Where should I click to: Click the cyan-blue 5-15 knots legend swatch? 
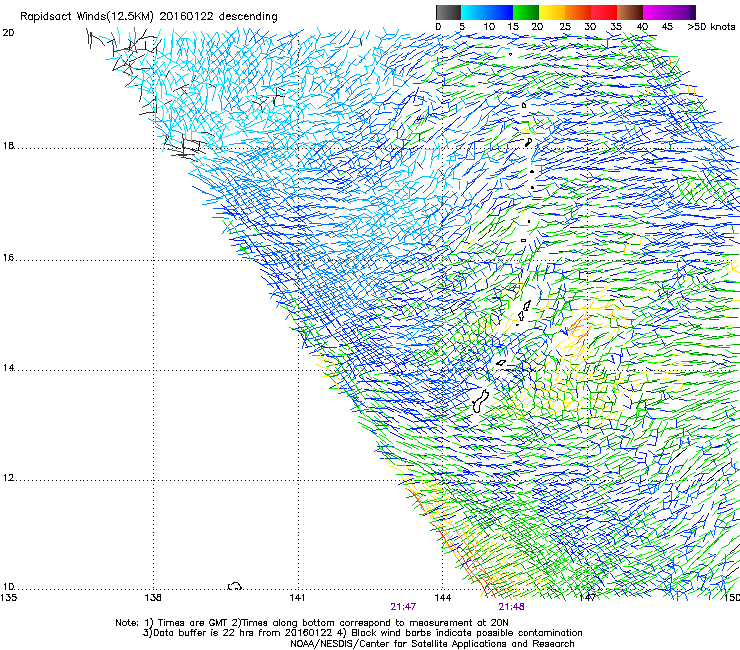[x=487, y=12]
